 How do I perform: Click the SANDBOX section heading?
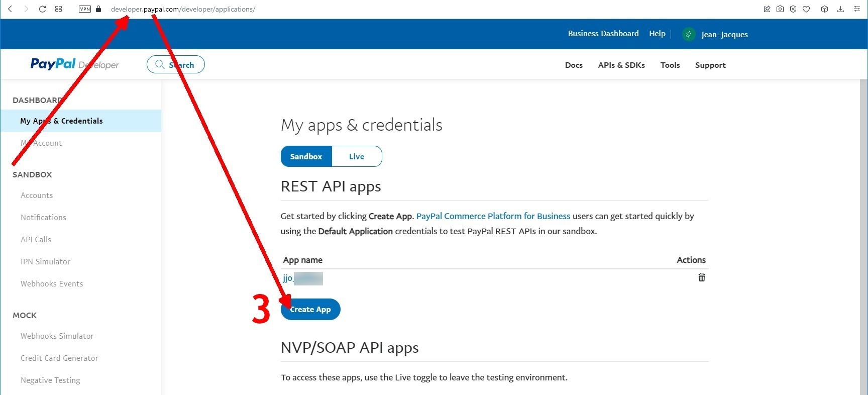tap(32, 174)
